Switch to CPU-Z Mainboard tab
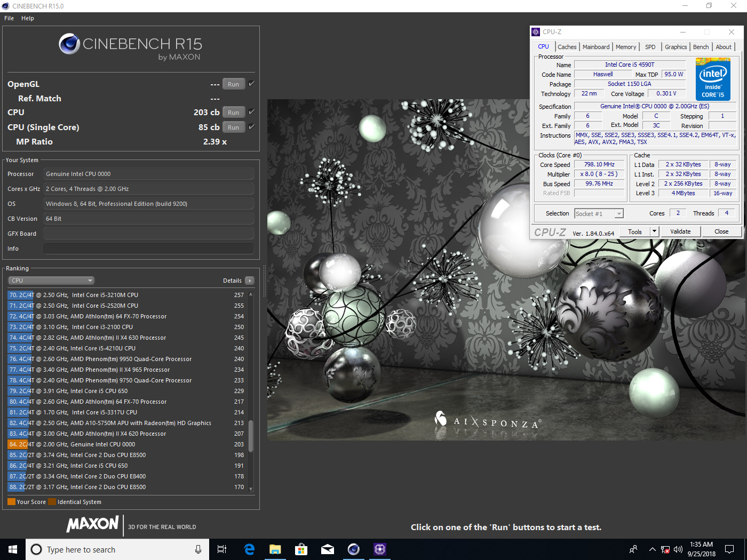The image size is (747, 560). pos(596,47)
